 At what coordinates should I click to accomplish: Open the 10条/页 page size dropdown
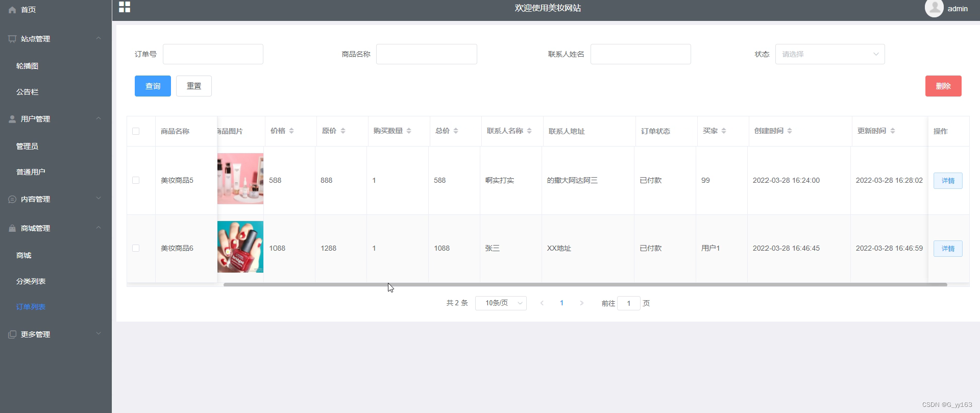pyautogui.click(x=501, y=303)
